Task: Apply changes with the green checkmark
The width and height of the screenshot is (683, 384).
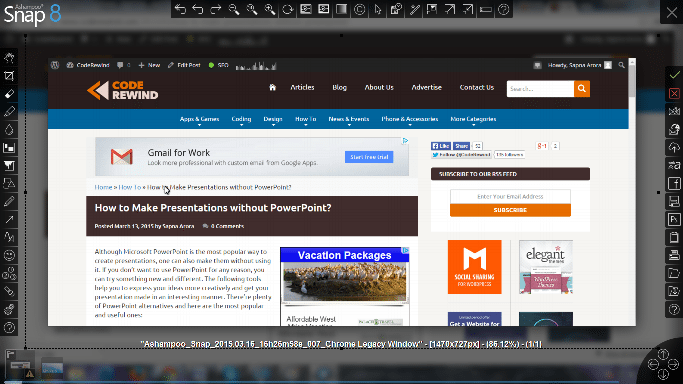Action: 674,75
